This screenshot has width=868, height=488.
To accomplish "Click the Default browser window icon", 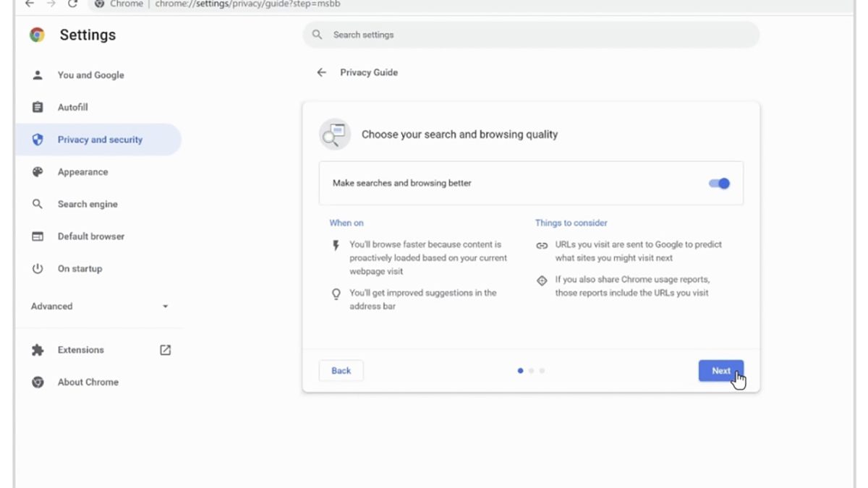I will coord(38,236).
